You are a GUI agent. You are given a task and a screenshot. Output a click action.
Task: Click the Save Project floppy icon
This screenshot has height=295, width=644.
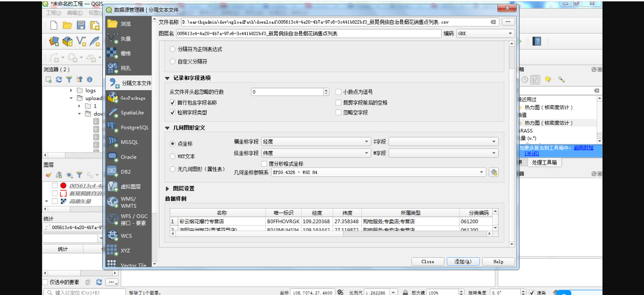coord(81,25)
